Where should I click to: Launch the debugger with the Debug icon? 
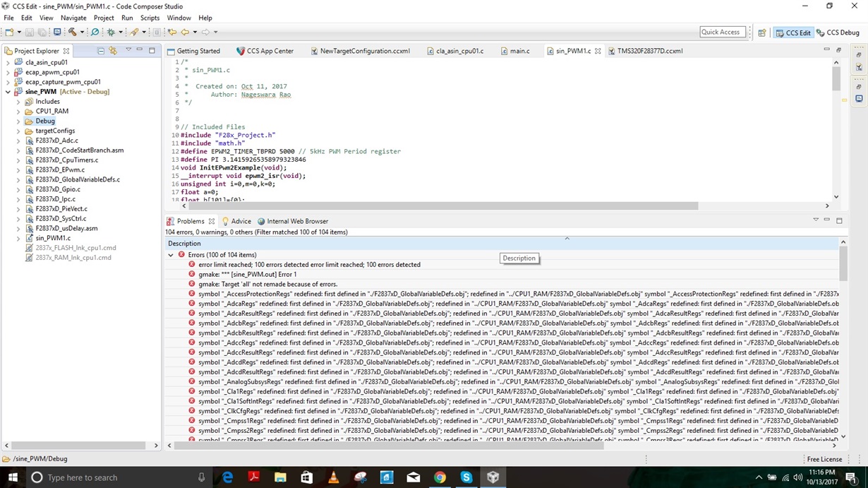coord(110,32)
